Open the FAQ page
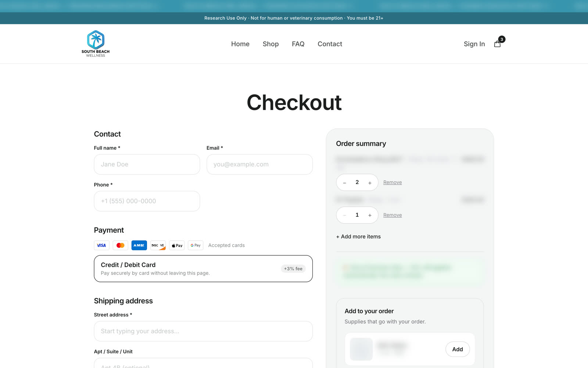The image size is (588, 368). (x=298, y=44)
